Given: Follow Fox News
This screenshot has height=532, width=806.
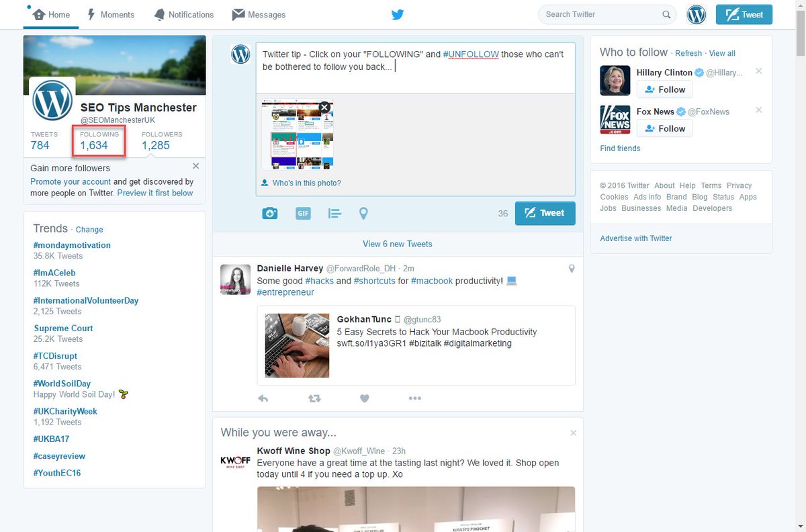Looking at the screenshot, I should click(x=664, y=128).
